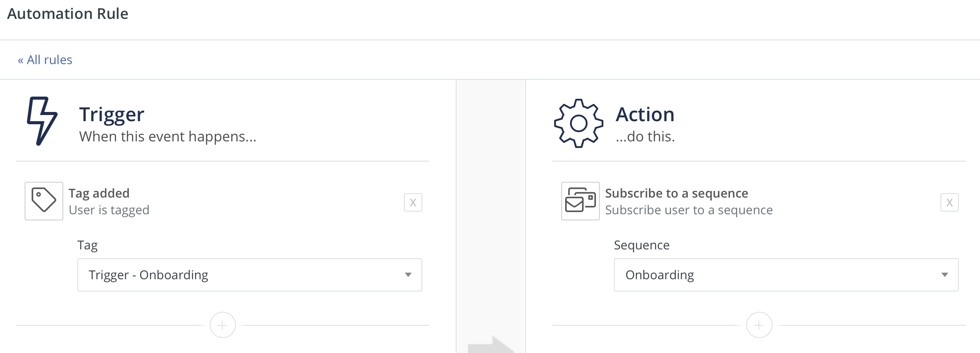This screenshot has width=980, height=353.
Task: Click the gear icon beside Action
Action: [x=578, y=123]
